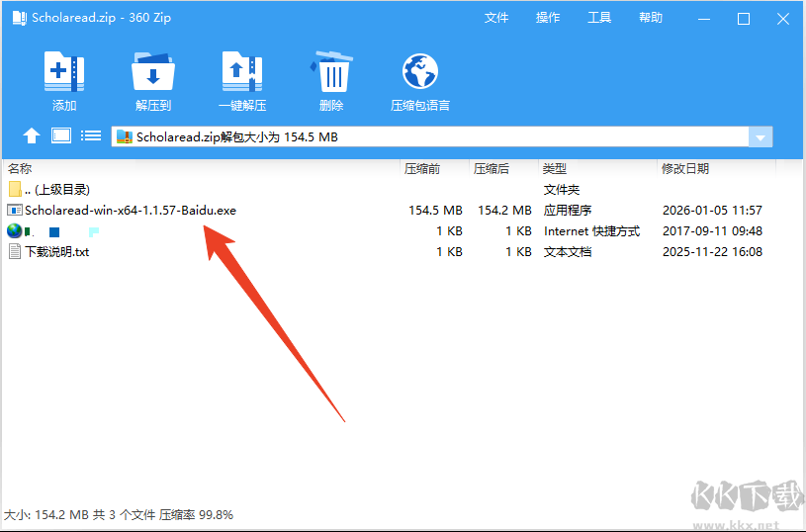Switch to the thumbnail view icon
This screenshot has height=532, width=806.
[61, 135]
